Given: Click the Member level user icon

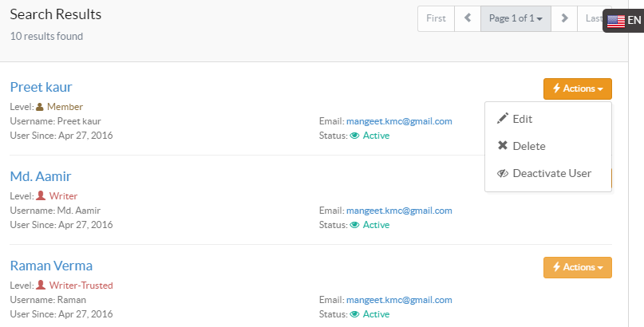Looking at the screenshot, I should pyautogui.click(x=40, y=106).
